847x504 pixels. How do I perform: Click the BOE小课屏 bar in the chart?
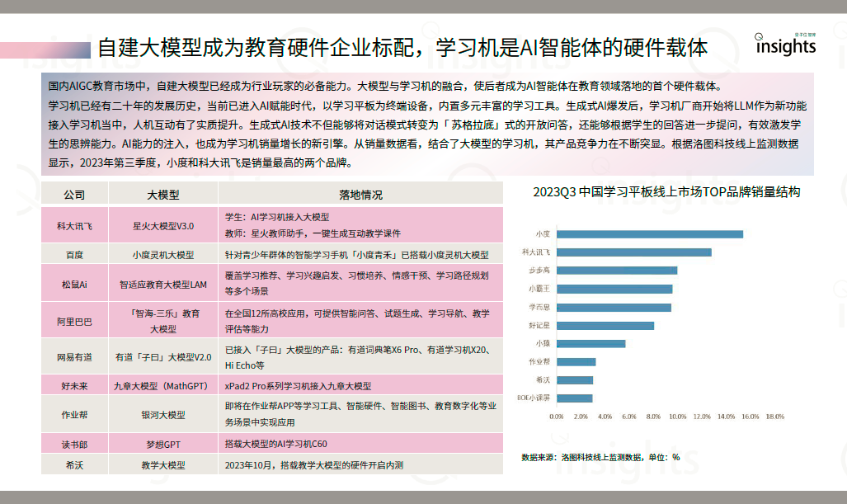point(575,398)
